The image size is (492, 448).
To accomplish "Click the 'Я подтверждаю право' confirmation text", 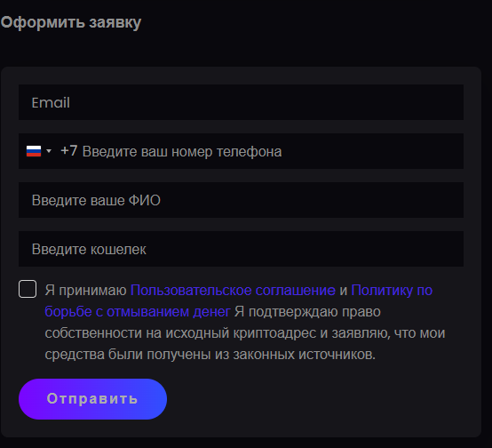I will [307, 312].
